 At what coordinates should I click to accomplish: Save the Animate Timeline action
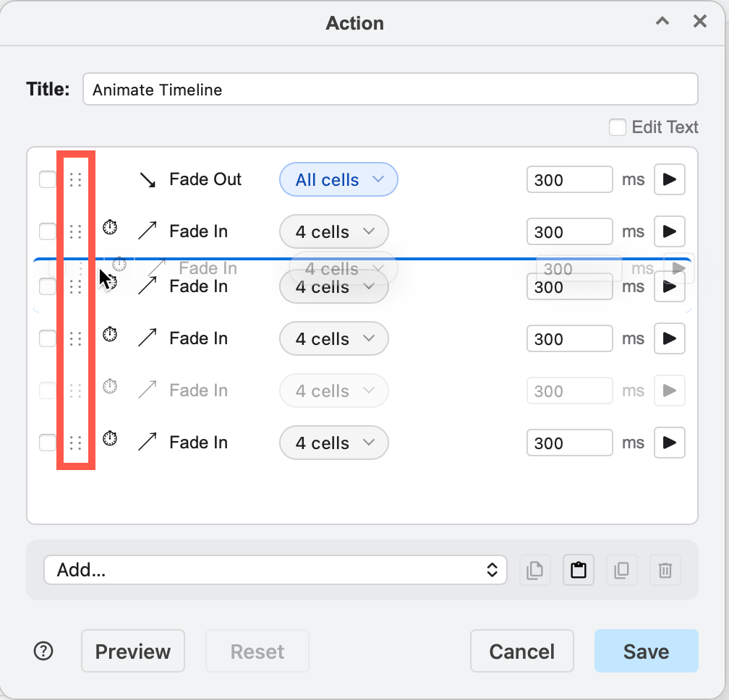647,651
